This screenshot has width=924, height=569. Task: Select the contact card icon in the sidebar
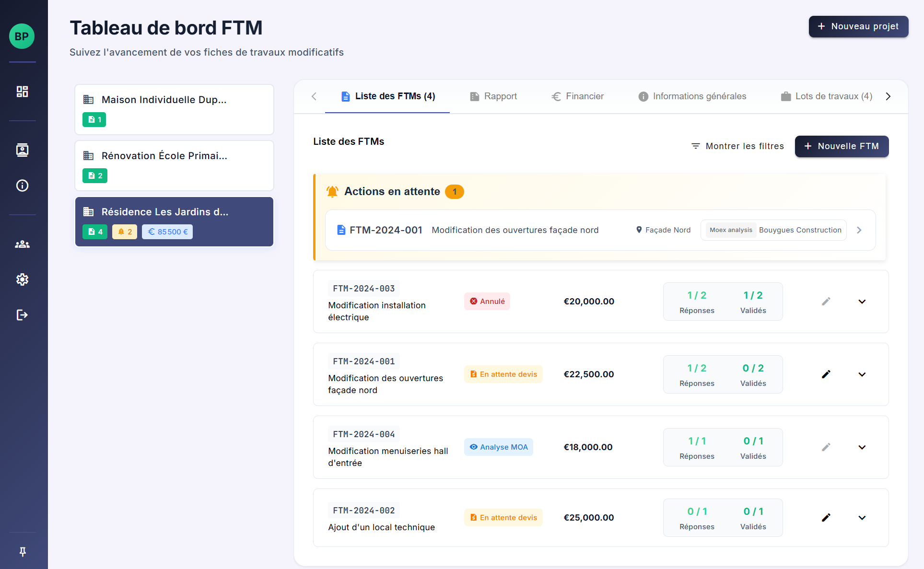click(22, 150)
